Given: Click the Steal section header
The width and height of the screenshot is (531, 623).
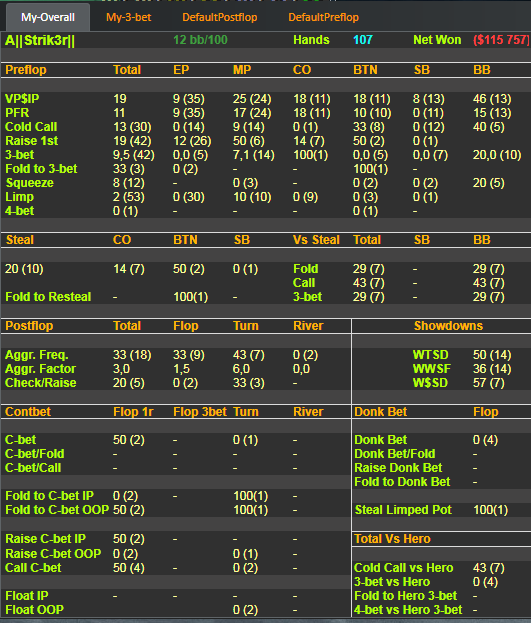Looking at the screenshot, I should [x=19, y=240].
